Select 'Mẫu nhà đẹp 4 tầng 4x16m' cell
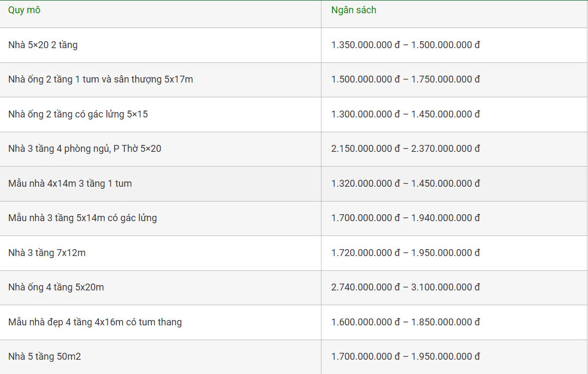588x374 pixels. coord(95,322)
